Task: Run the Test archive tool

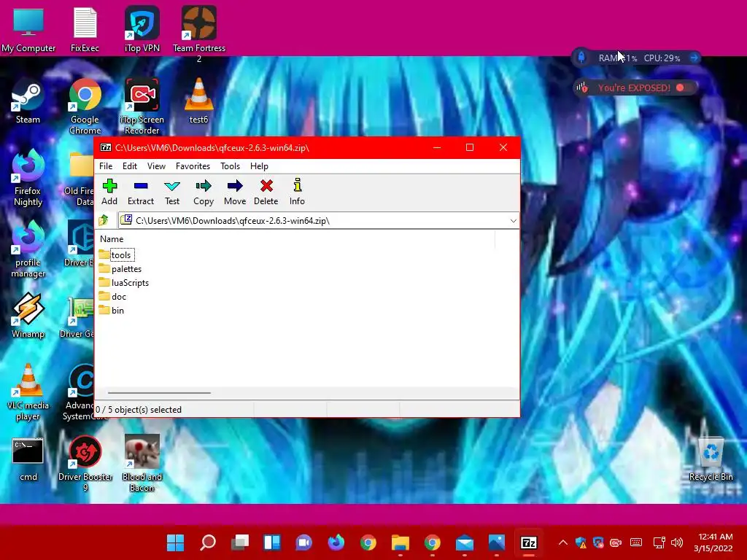Action: (x=172, y=192)
